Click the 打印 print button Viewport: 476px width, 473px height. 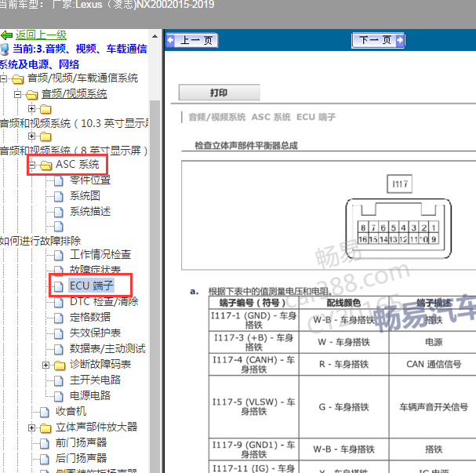tap(219, 93)
